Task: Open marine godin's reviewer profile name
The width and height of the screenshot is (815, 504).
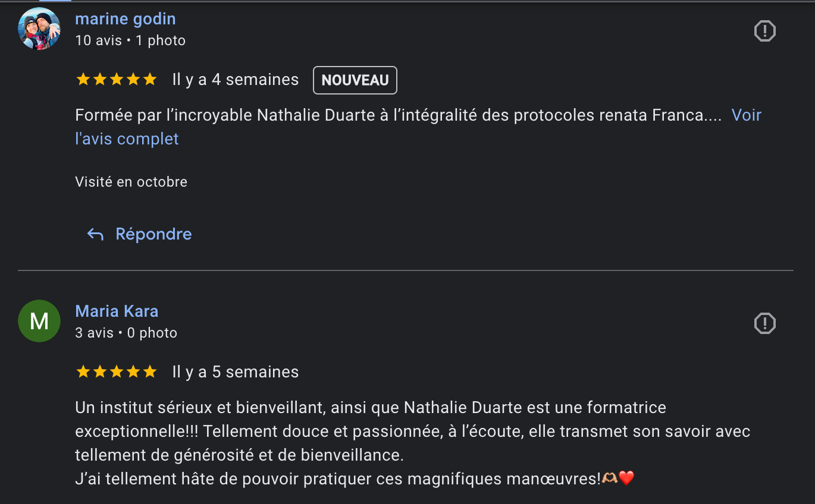Action: click(x=126, y=19)
